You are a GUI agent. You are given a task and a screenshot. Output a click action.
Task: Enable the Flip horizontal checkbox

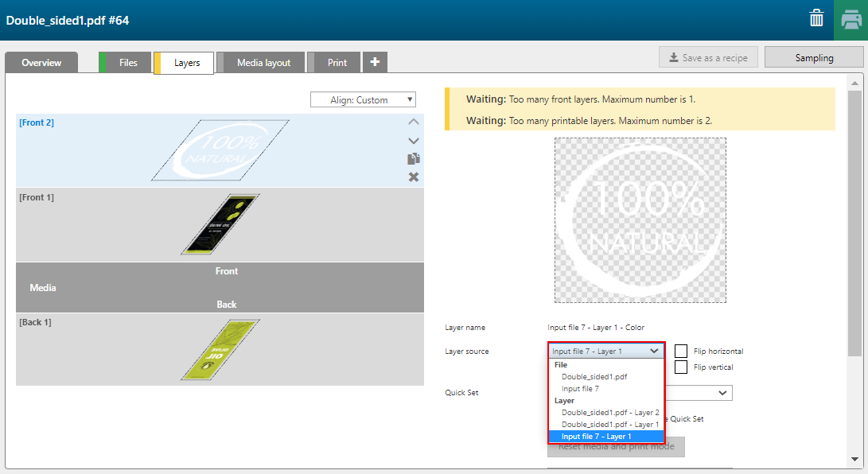coord(681,351)
